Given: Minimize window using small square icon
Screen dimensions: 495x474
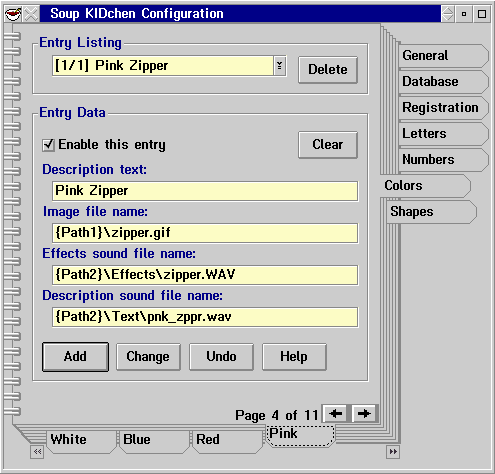Looking at the screenshot, I should 464,14.
